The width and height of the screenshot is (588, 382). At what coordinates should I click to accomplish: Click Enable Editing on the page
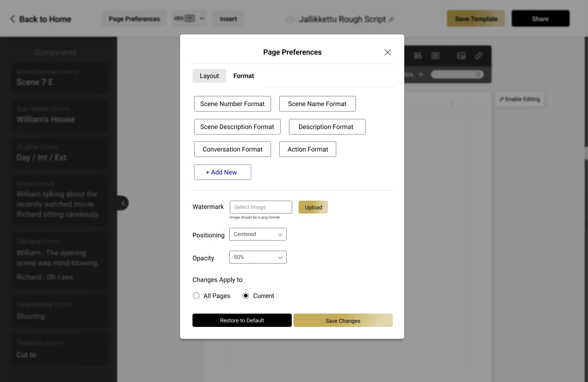519,99
